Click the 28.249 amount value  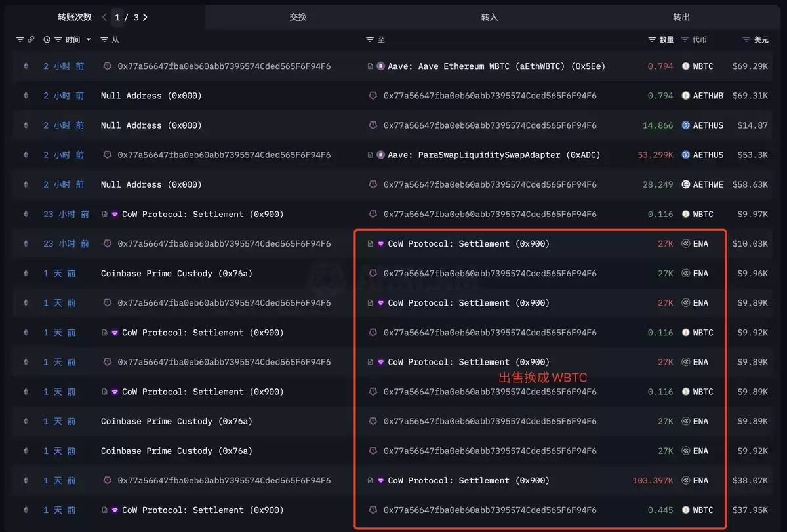click(658, 184)
